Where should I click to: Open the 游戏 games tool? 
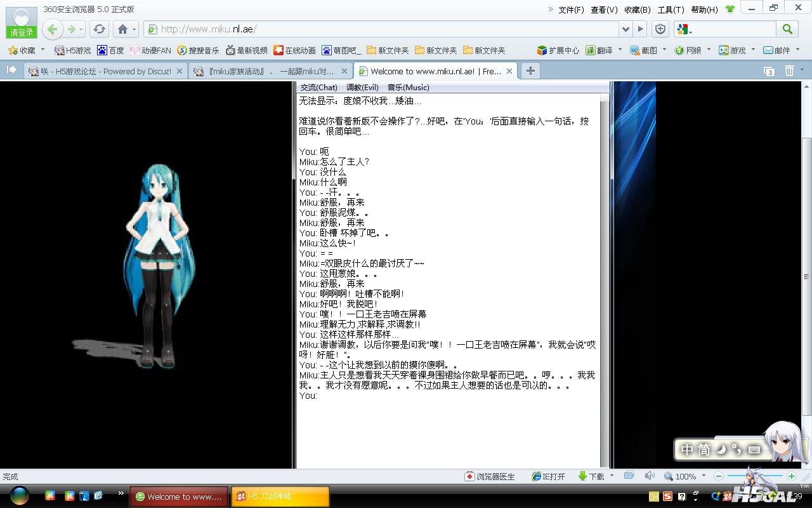732,50
